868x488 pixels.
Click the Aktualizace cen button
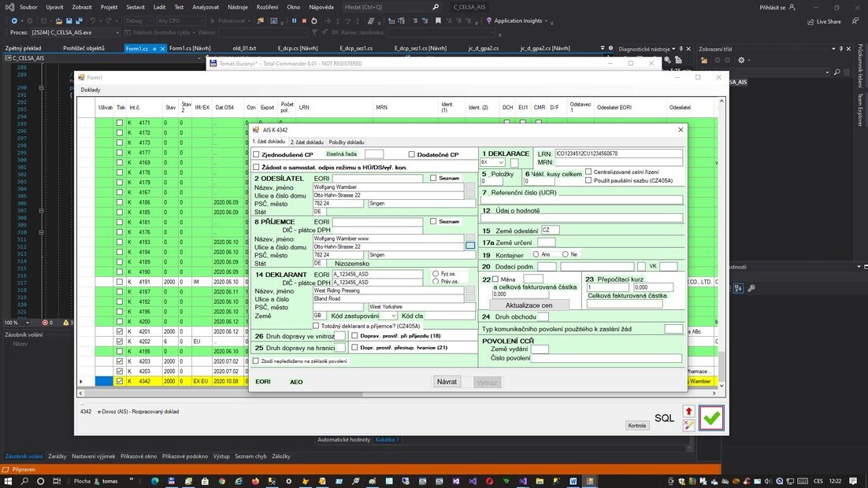coord(529,305)
